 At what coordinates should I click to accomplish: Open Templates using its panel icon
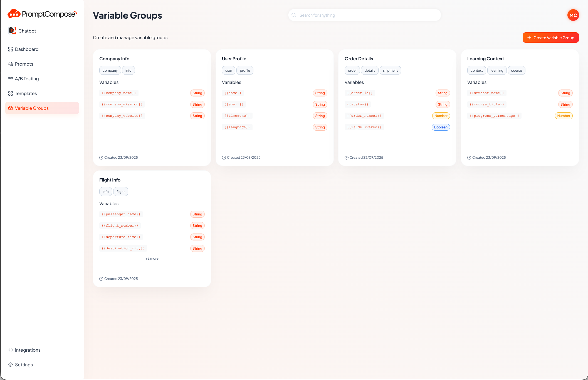[x=11, y=93]
